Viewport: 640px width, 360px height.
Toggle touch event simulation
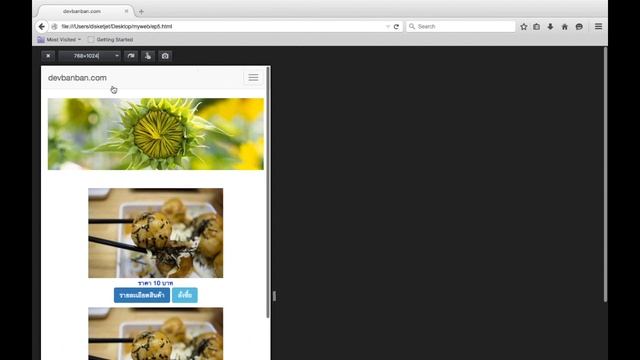(x=148, y=56)
